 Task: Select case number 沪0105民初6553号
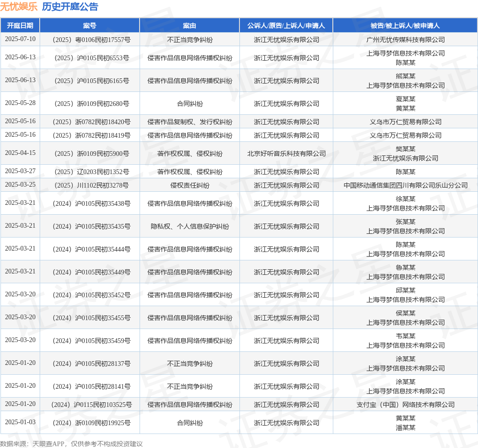(x=92, y=58)
